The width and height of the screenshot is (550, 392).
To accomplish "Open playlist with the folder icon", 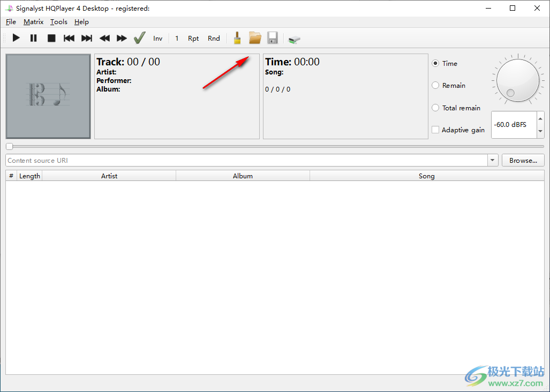I will [255, 38].
